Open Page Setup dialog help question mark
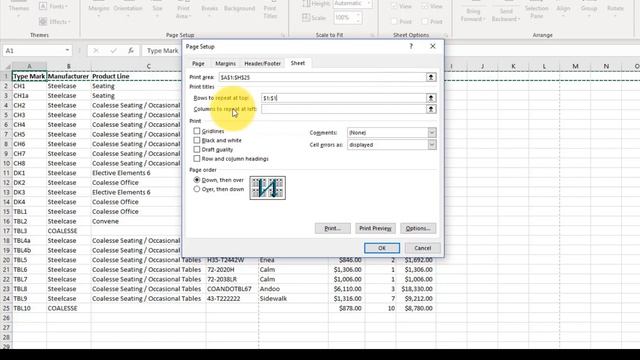 tap(411, 47)
